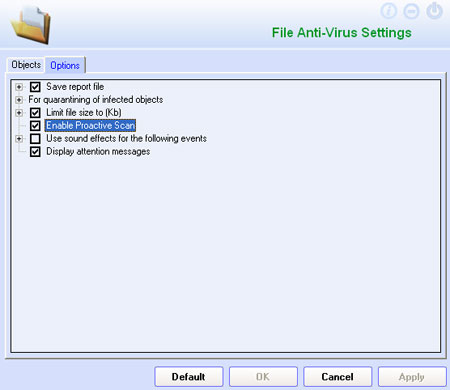Expand the Use sound effects node
Viewport: 450px width, 390px height.
[19, 139]
